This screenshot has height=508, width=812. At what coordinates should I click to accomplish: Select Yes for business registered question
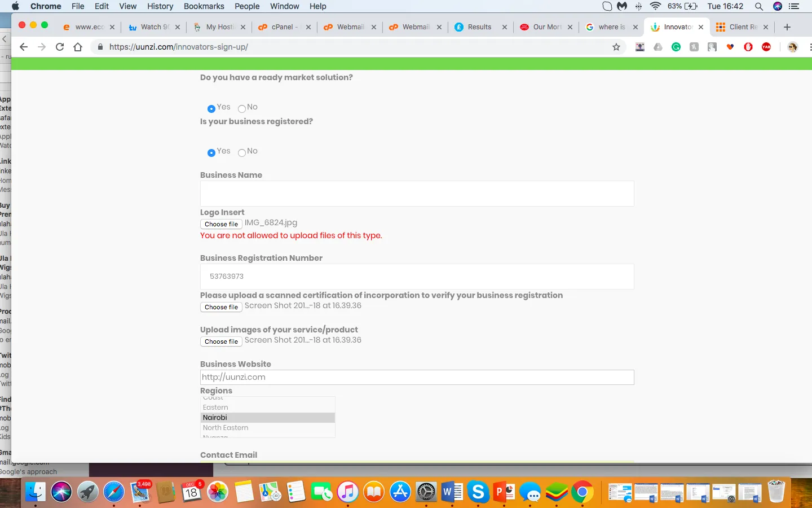211,152
